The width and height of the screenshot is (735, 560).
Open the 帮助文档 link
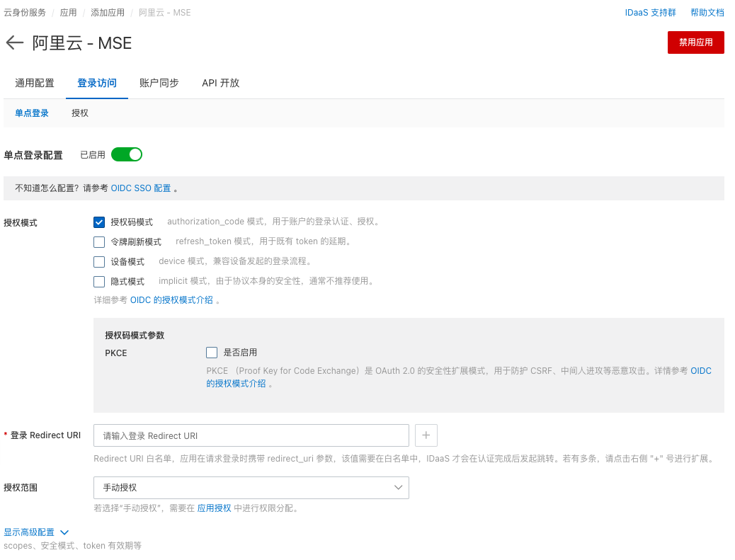click(707, 13)
